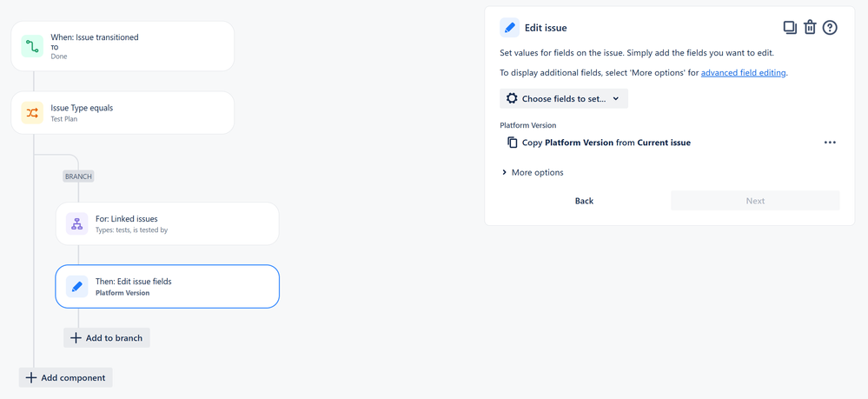The width and height of the screenshot is (868, 399).
Task: Expand More options section
Action: 532,172
